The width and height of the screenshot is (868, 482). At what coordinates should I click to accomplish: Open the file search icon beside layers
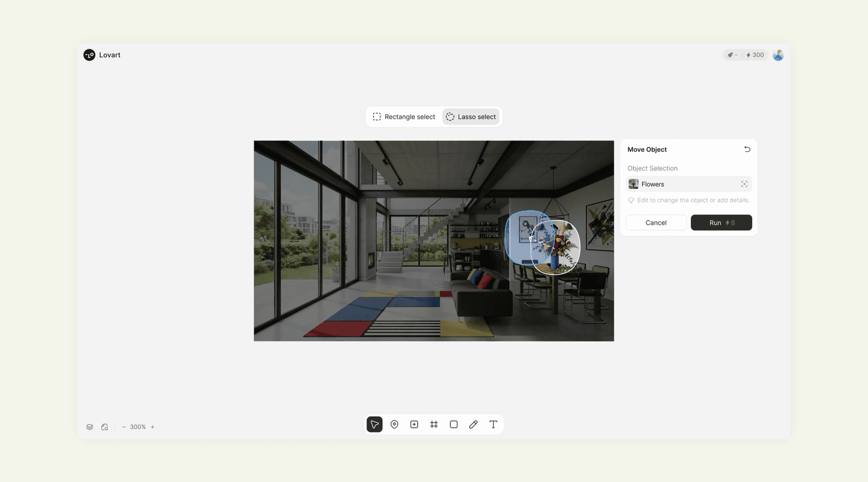coord(105,427)
